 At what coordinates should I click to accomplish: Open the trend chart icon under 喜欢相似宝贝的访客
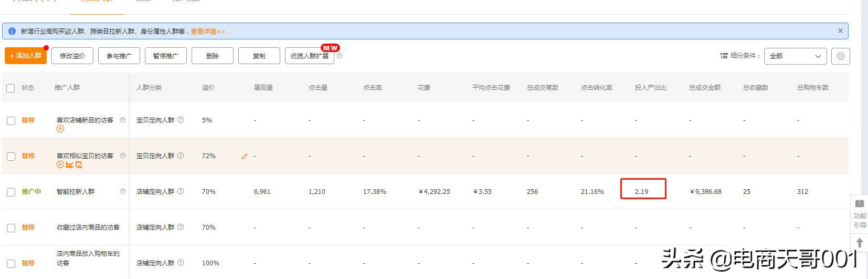tap(69, 164)
